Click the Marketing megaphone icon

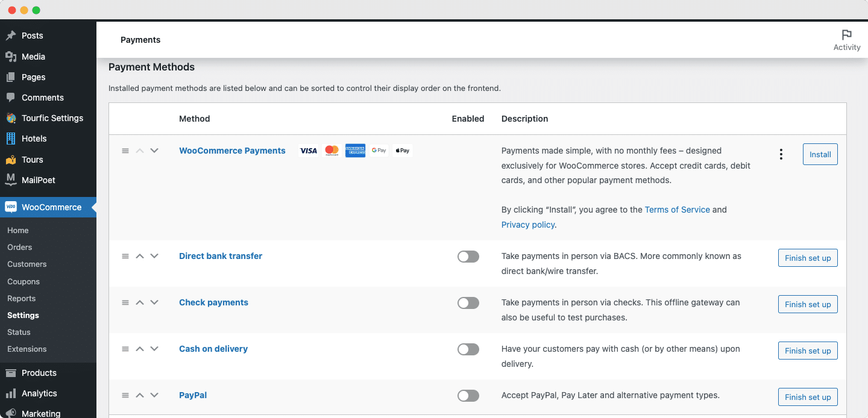tap(11, 414)
